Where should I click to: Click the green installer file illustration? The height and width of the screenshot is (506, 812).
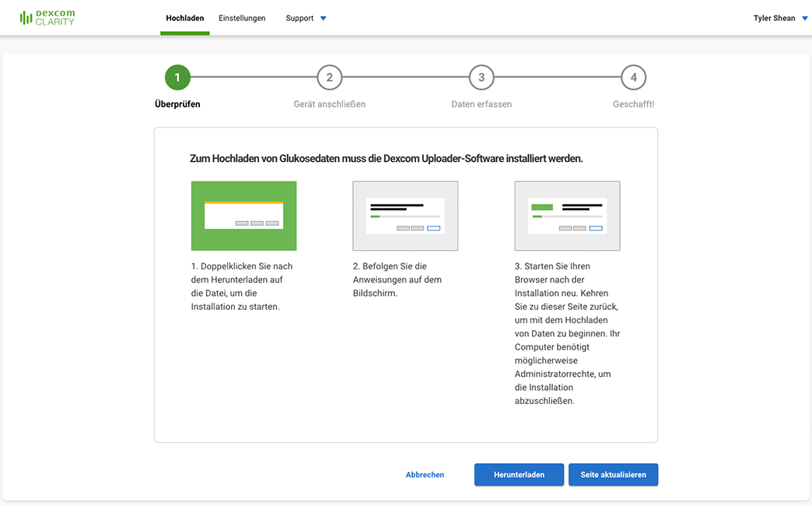point(244,216)
